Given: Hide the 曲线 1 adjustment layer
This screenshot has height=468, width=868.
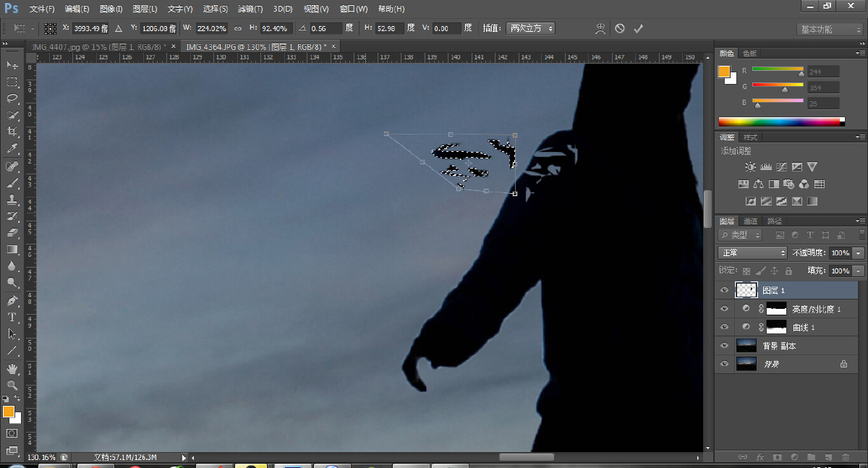Looking at the screenshot, I should point(724,328).
